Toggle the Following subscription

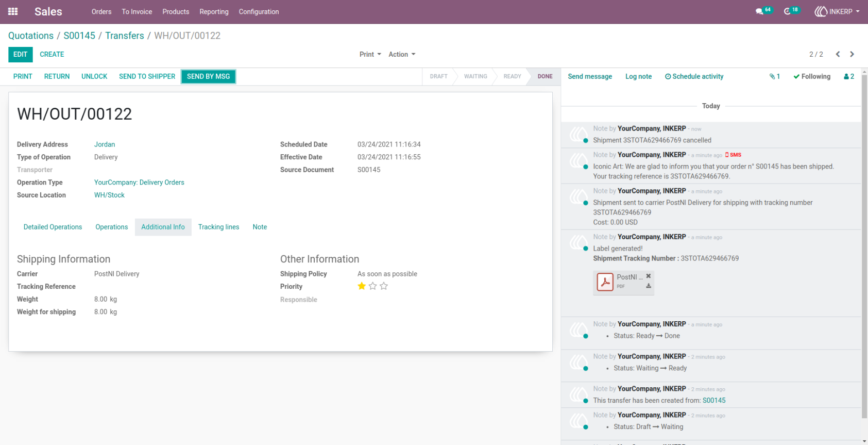(812, 76)
